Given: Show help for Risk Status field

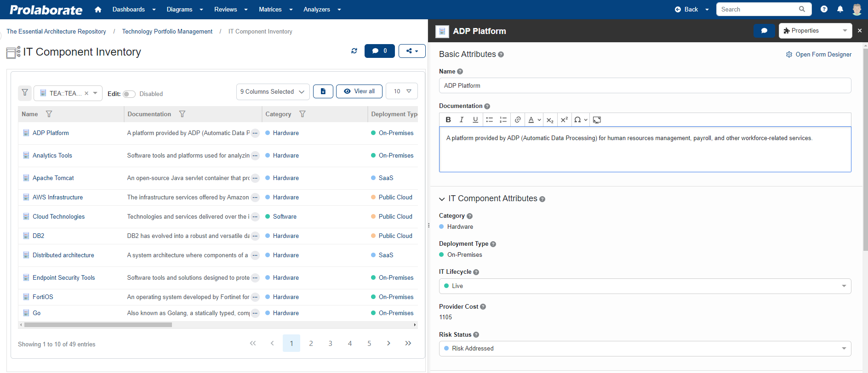Looking at the screenshot, I should click(x=476, y=335).
